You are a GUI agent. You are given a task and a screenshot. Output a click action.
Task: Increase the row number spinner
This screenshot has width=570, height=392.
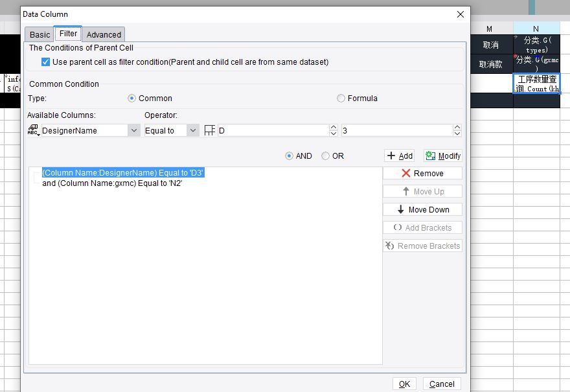coord(457,127)
